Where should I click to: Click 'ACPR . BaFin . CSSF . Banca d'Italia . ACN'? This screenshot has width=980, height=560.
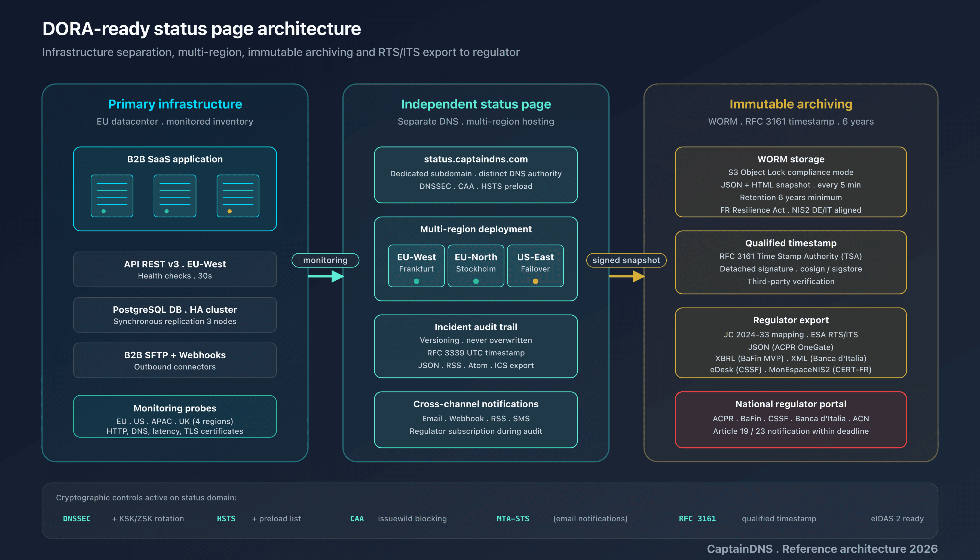tap(791, 419)
